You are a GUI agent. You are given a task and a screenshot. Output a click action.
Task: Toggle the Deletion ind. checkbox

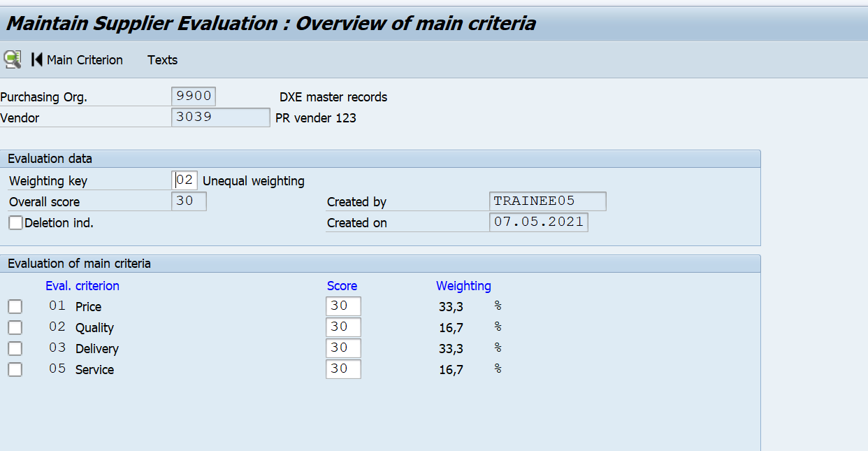tap(15, 223)
